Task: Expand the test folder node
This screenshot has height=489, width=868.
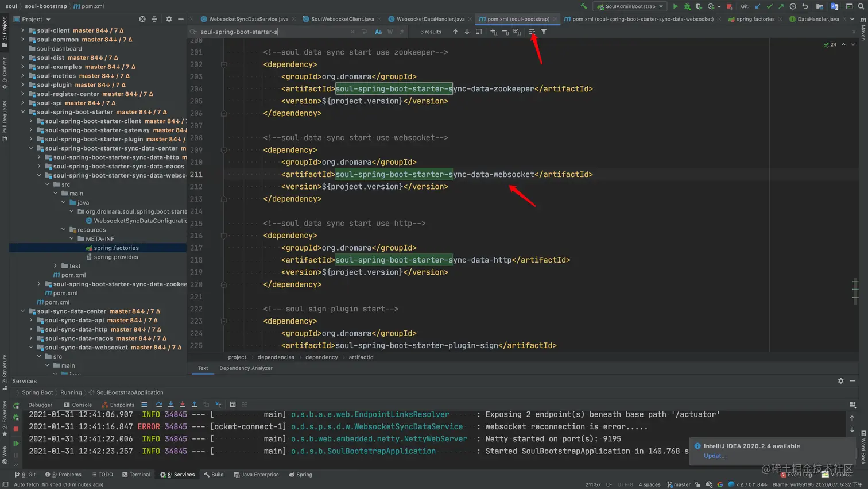Action: [x=56, y=266]
